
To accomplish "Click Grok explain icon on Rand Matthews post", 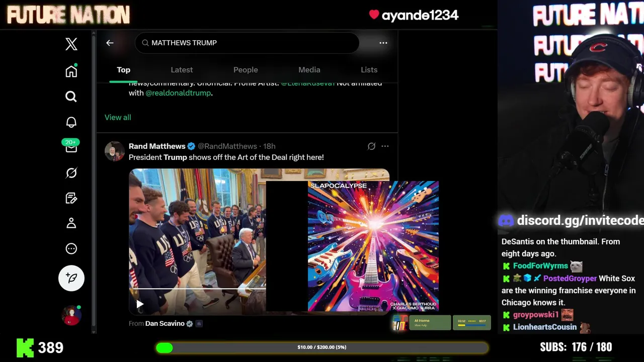I will (x=371, y=146).
